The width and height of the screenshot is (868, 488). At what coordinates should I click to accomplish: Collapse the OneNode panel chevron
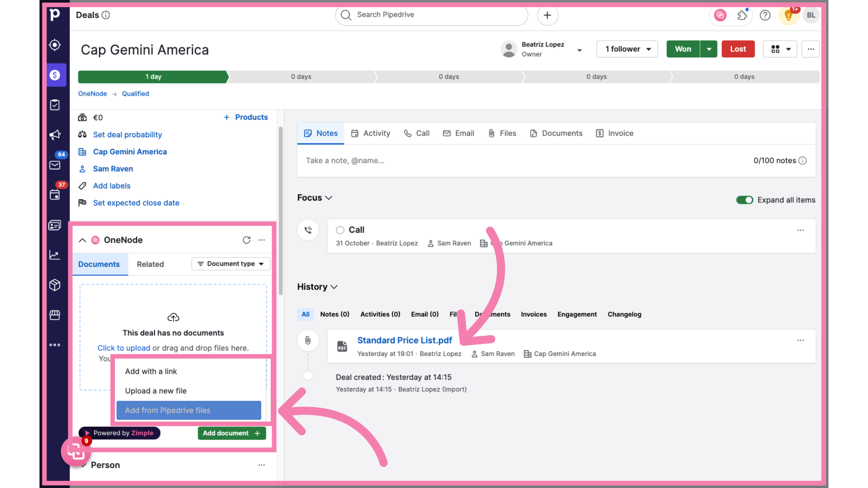coord(82,240)
